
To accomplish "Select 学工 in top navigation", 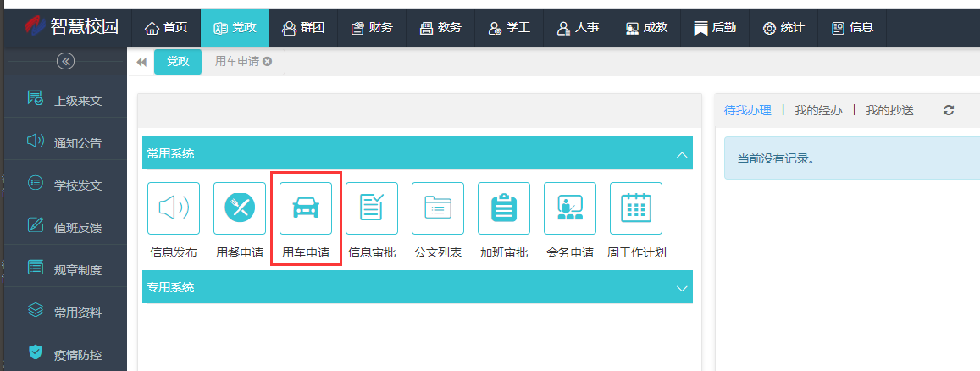I will (509, 28).
